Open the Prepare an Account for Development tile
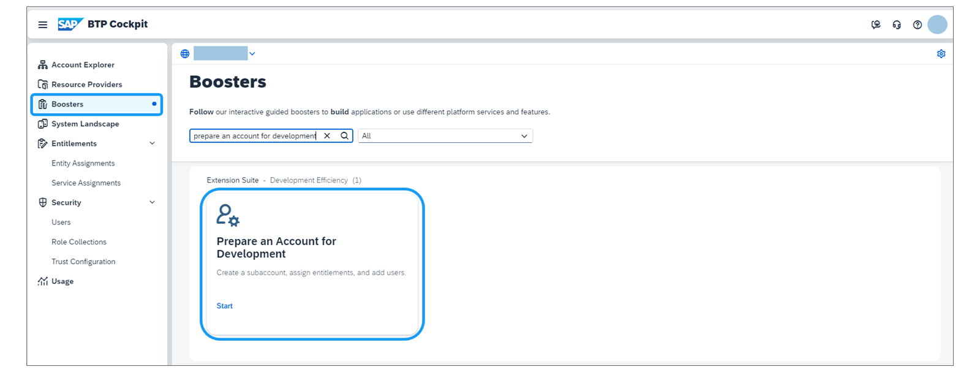The width and height of the screenshot is (980, 372). point(312,264)
